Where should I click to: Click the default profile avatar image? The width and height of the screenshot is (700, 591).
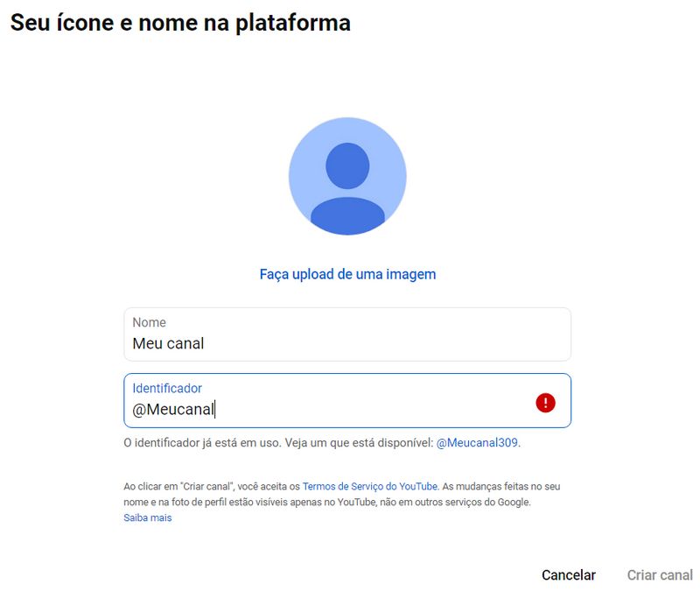click(x=347, y=176)
